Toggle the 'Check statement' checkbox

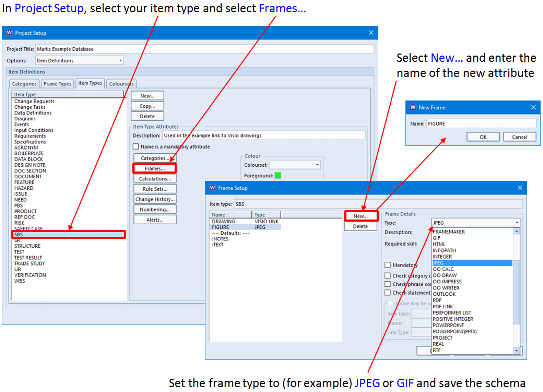point(388,293)
